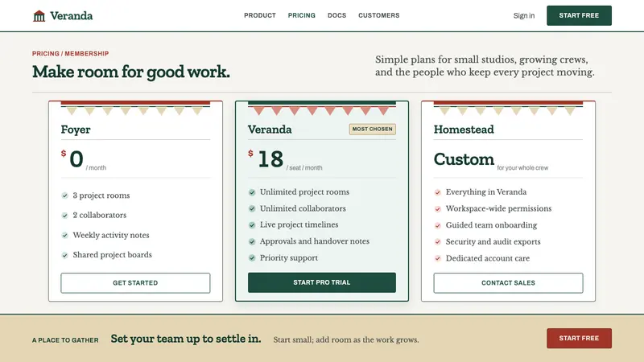Click check icon beside Dedicated account care

click(438, 258)
